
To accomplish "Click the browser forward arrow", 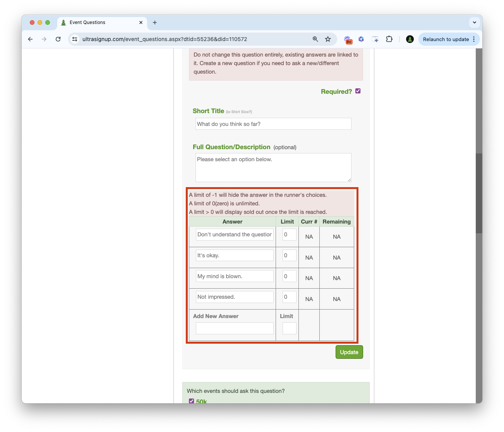I will click(x=44, y=39).
